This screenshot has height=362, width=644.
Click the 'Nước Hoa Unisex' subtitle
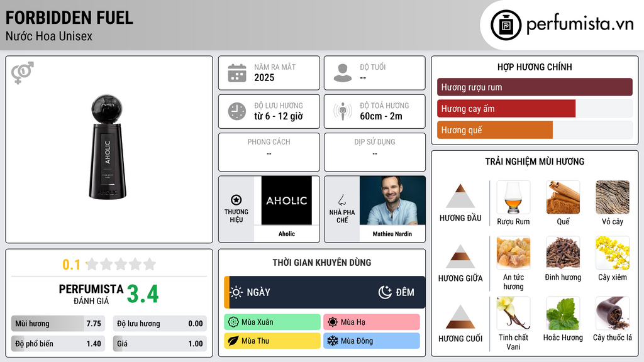pyautogui.click(x=49, y=36)
